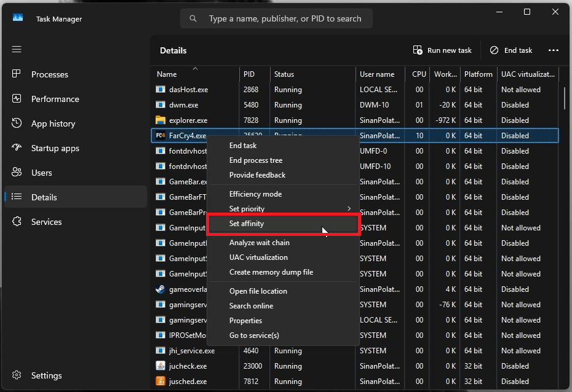Viewport: 572px width, 392px height.
Task: Click the explorer.exe folder icon
Action: pyautogui.click(x=161, y=120)
